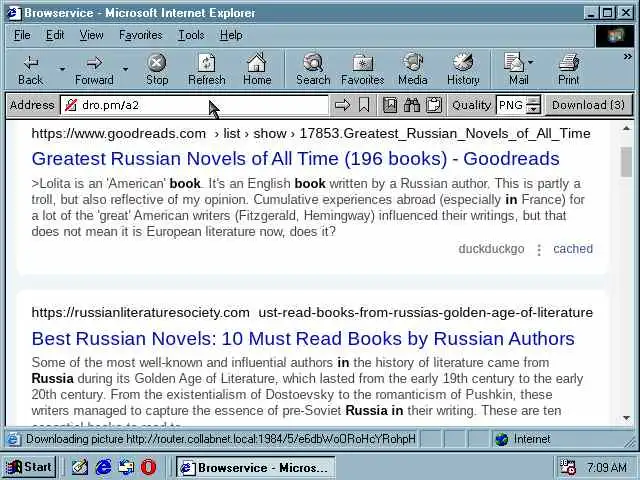
Task: Open the View menu
Action: (x=91, y=36)
